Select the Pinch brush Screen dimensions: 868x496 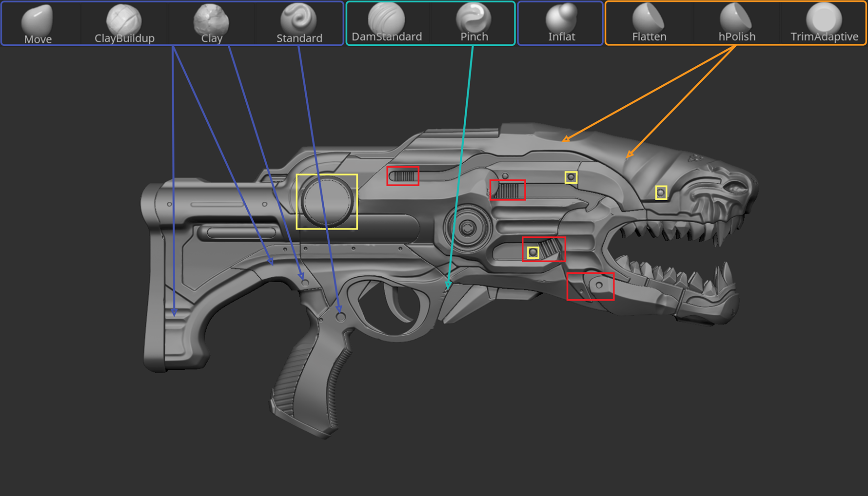(473, 23)
